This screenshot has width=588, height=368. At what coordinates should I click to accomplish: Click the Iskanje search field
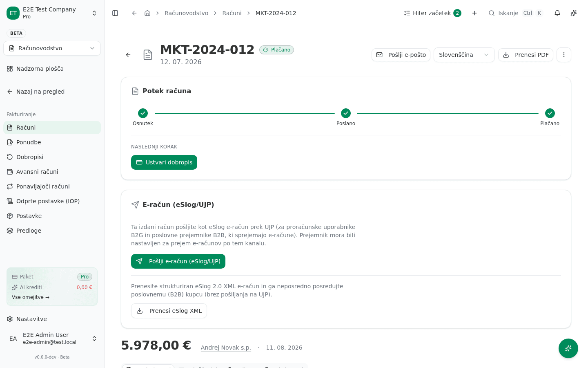(x=516, y=13)
